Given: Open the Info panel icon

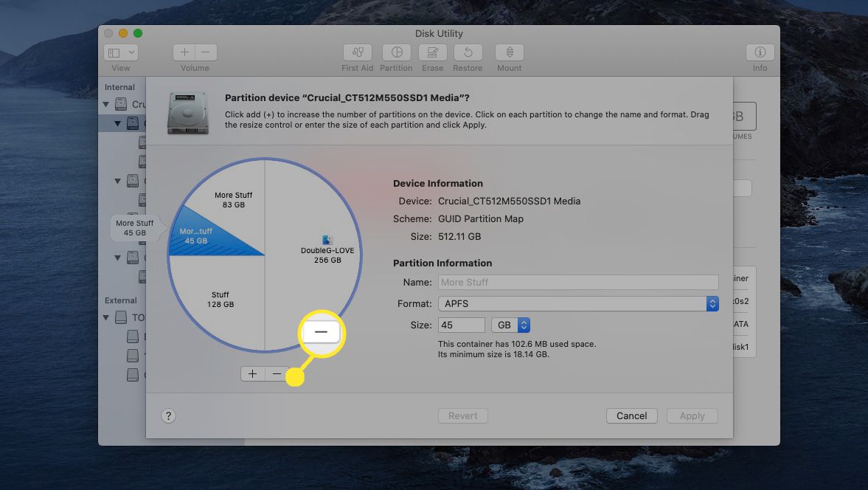Looking at the screenshot, I should tap(760, 53).
